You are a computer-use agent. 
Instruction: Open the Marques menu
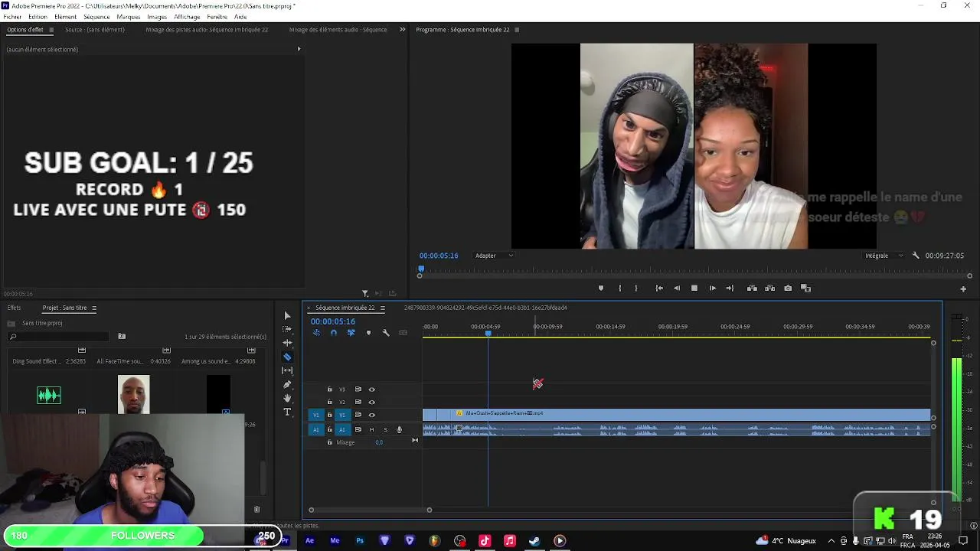tap(129, 17)
